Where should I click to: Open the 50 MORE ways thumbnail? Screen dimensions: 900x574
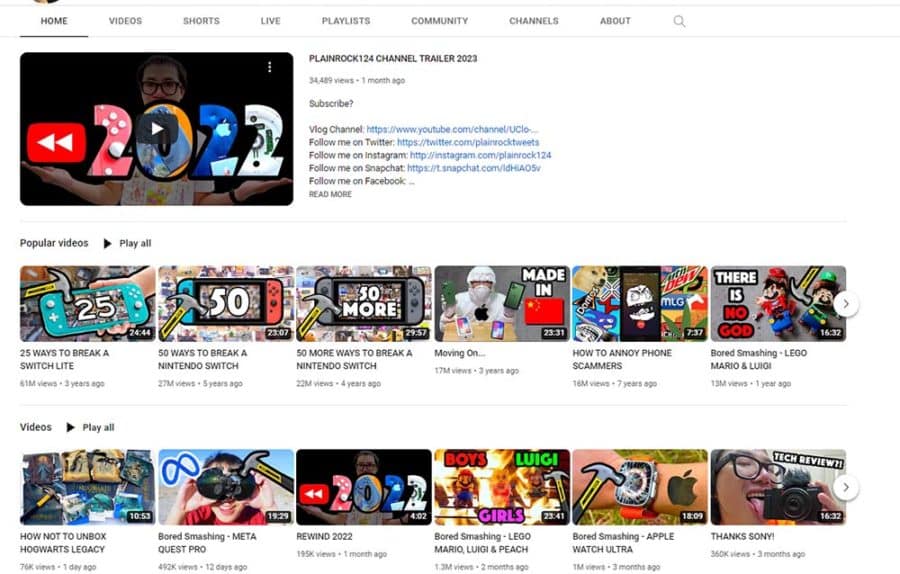point(364,304)
